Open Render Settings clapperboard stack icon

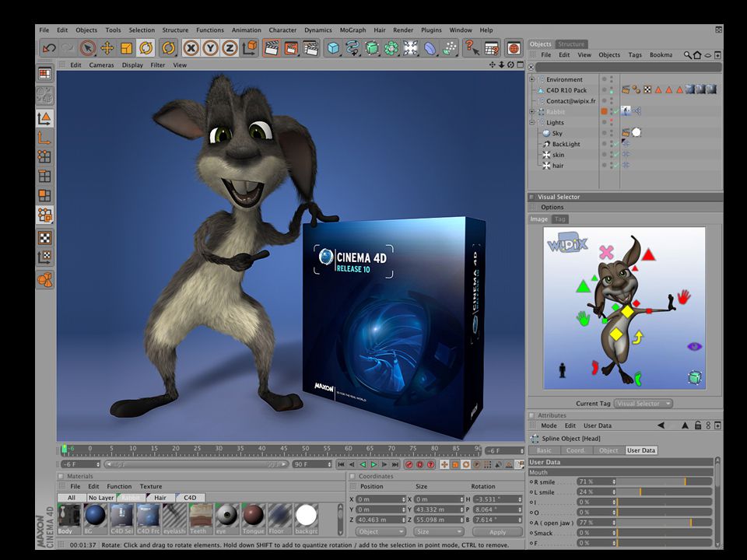point(310,48)
